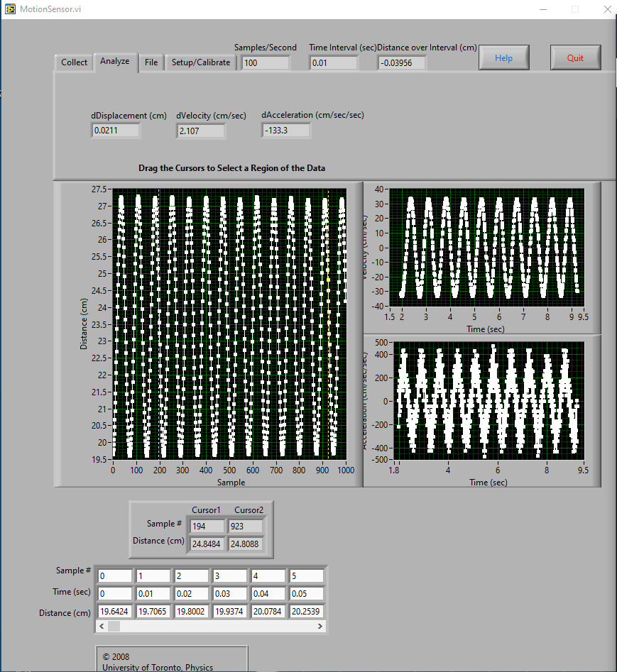617x672 pixels.
Task: Click the dVelocity value 2.107
Action: [201, 131]
